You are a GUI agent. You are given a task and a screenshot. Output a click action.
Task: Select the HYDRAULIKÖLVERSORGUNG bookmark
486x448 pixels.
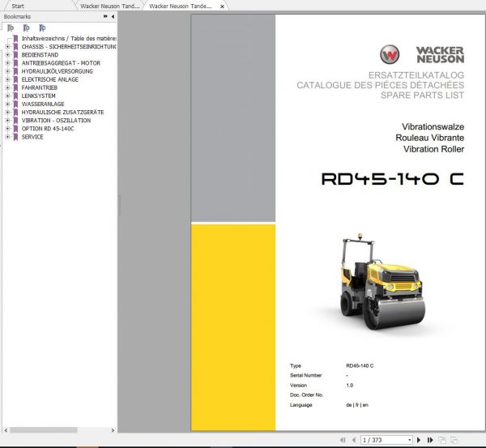[x=57, y=71]
